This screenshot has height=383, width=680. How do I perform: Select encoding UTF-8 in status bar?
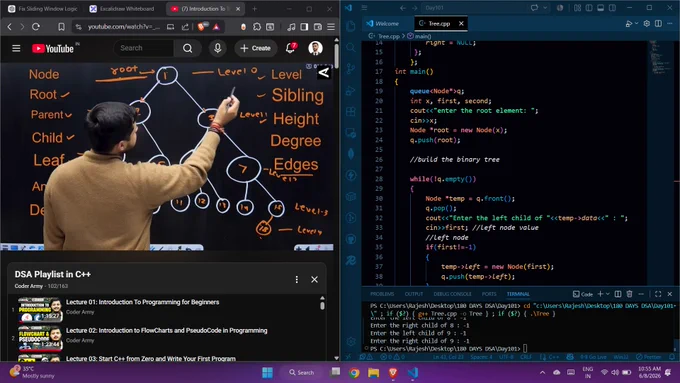click(x=506, y=357)
